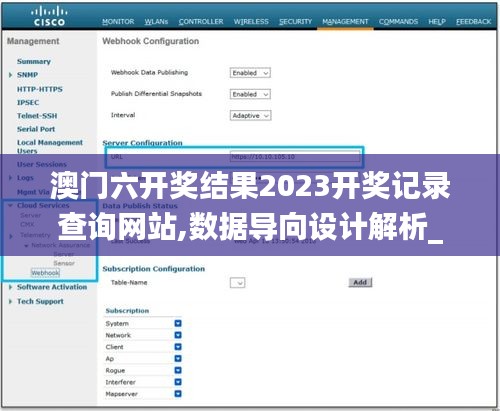The width and height of the screenshot is (500, 411).
Task: Open the Client subscription arrow icon
Action: pos(178,347)
